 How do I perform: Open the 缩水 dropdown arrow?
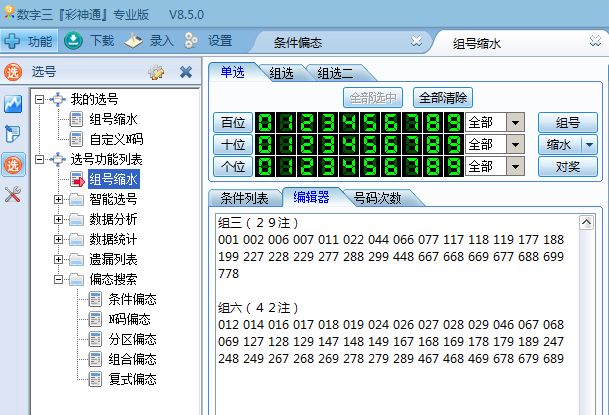589,144
